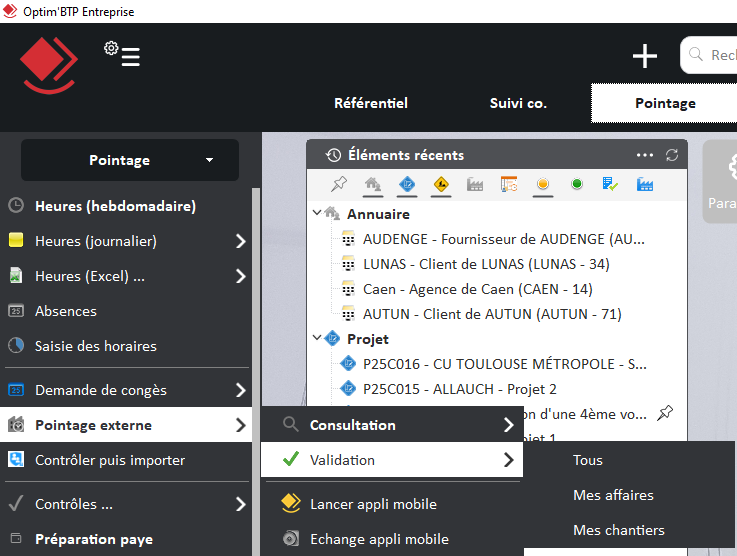Expand the Consultation submenu chevron
This screenshot has height=556, width=737.
click(x=509, y=425)
